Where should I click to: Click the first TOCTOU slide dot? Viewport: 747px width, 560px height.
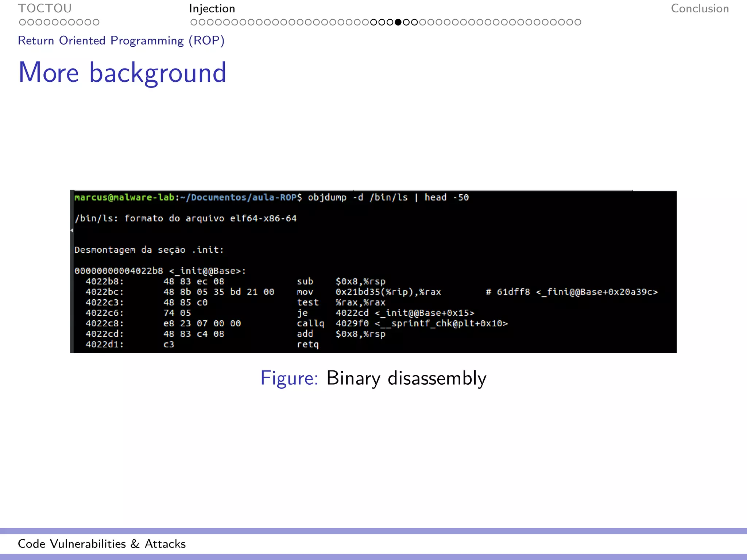22,22
